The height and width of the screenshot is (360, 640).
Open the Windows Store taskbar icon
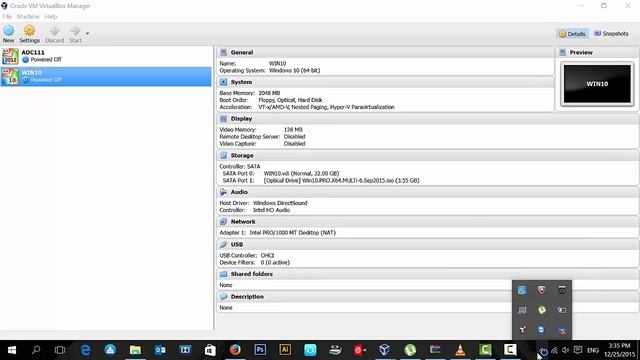(210, 350)
